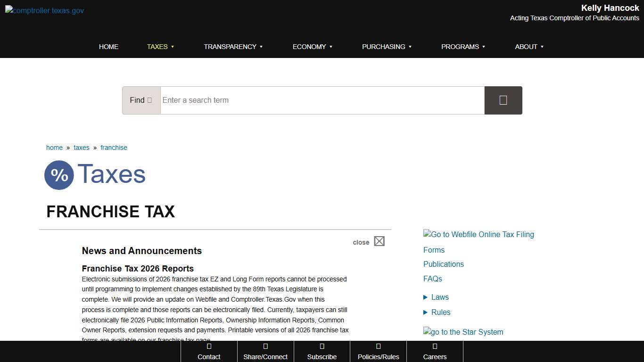Image resolution: width=644 pixels, height=362 pixels.
Task: Go to the Star System banner
Action: [x=463, y=332]
